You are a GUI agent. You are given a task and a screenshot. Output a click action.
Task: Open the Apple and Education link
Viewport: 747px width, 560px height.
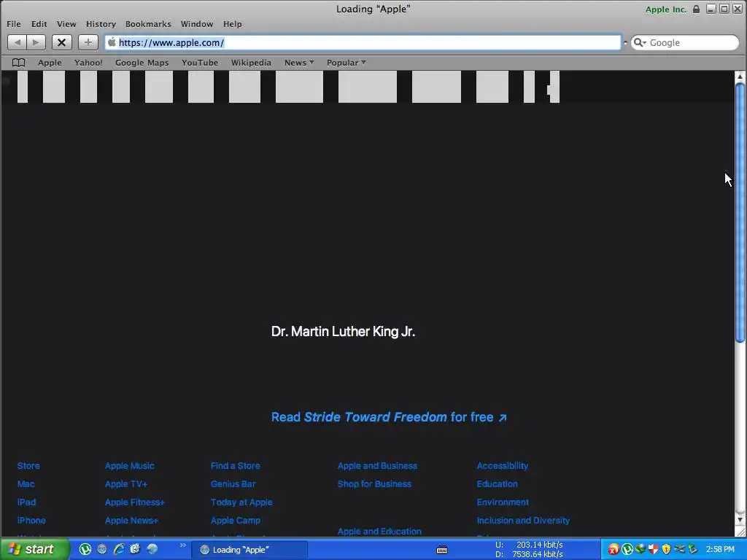point(379,531)
